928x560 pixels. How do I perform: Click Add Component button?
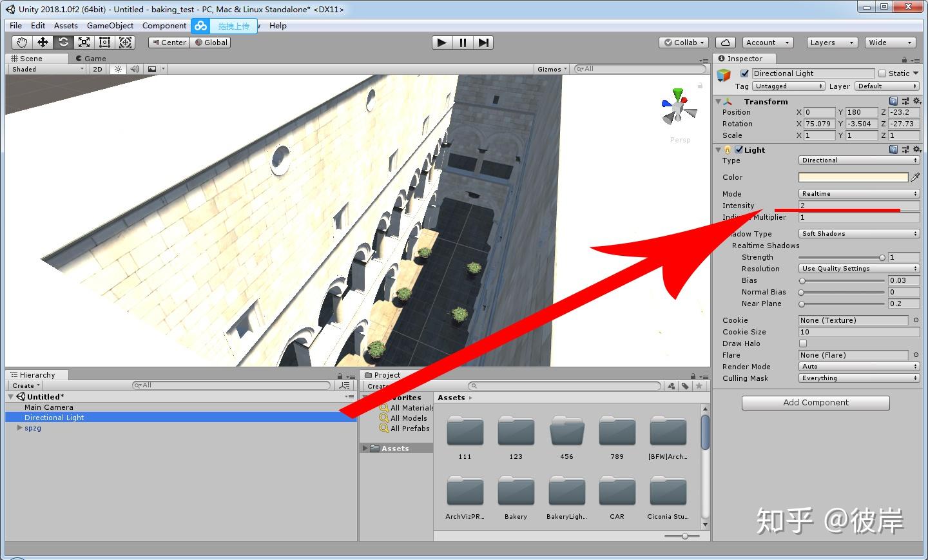(x=816, y=403)
